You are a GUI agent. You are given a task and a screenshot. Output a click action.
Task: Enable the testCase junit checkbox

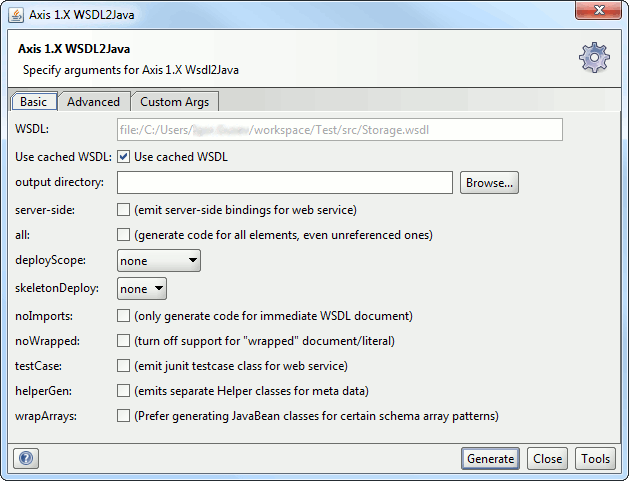(124, 365)
